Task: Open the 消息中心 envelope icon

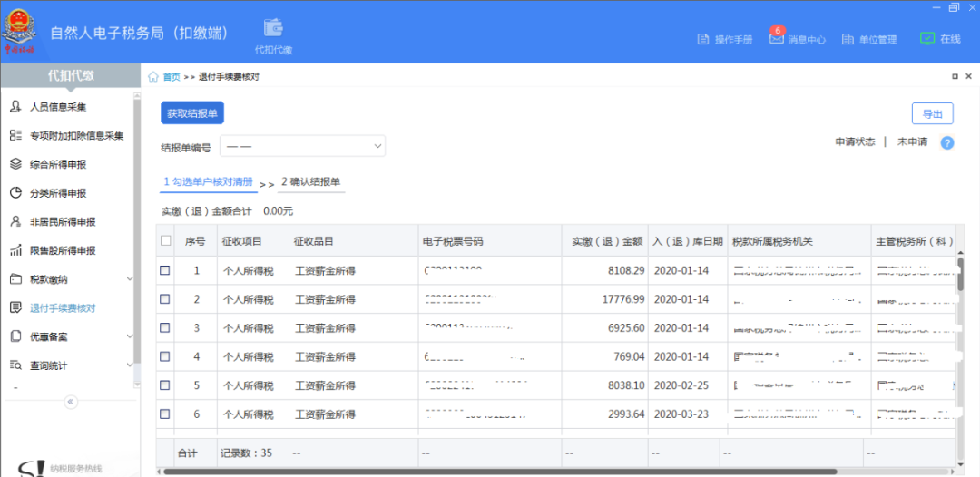Action: (x=776, y=39)
